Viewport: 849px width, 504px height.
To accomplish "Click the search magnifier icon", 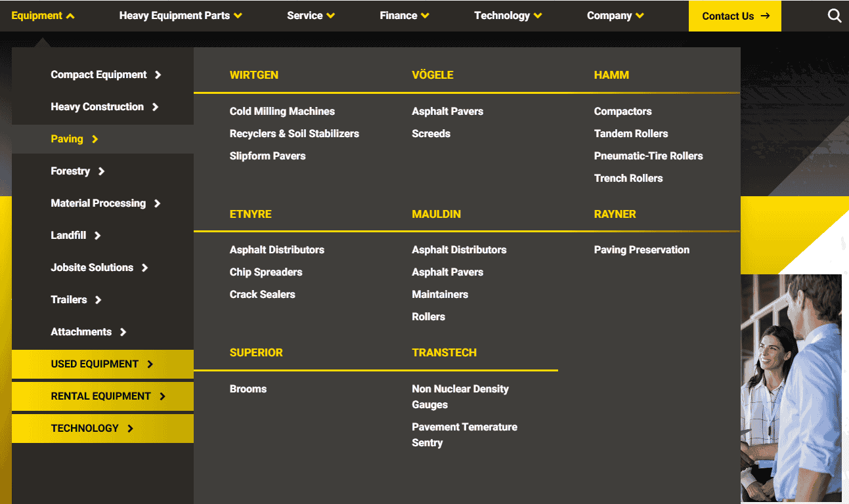I will 834,16.
